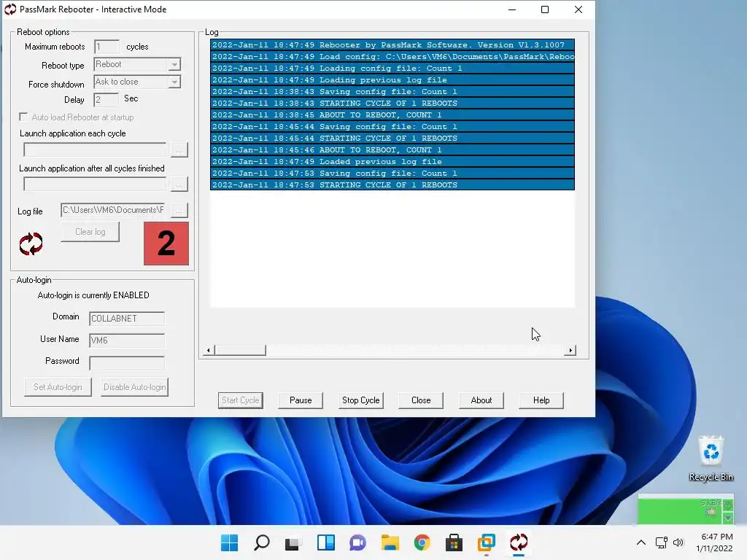Click the Domain field COLLABNET
This screenshot has height=560, width=747.
[x=127, y=319]
